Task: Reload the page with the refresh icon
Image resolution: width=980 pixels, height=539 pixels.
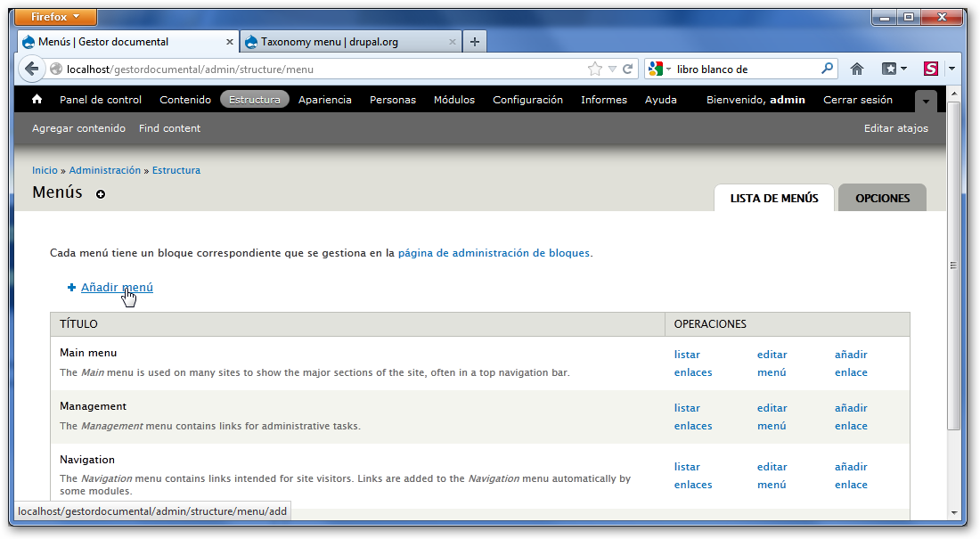Action: tap(628, 69)
